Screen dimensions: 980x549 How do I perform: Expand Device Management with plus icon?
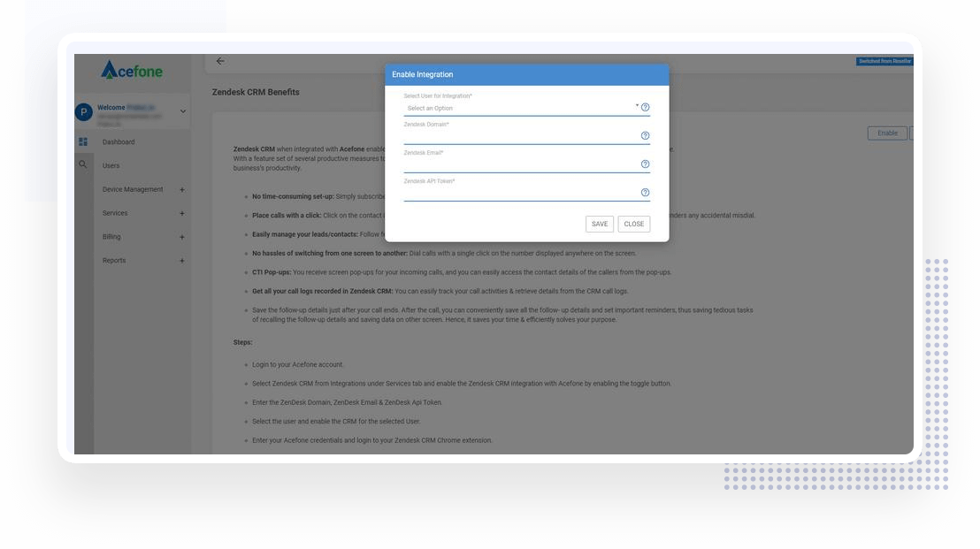pos(182,189)
